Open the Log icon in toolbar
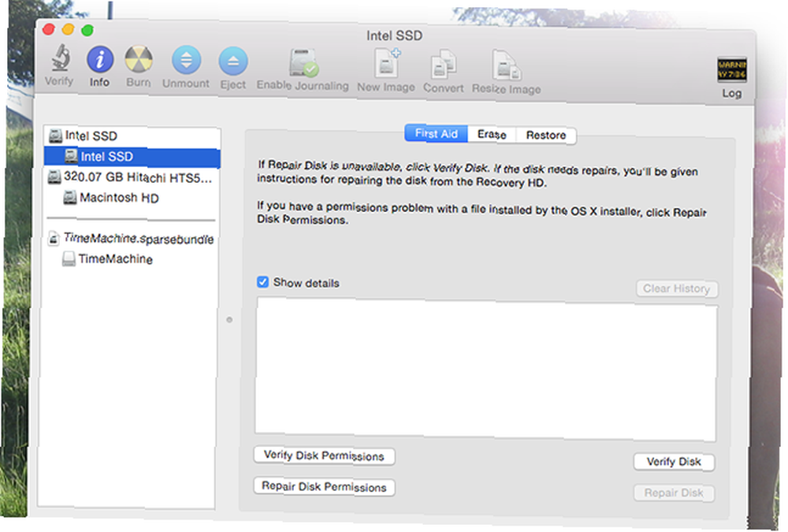Screen dimensions: 788x532 [x=732, y=70]
